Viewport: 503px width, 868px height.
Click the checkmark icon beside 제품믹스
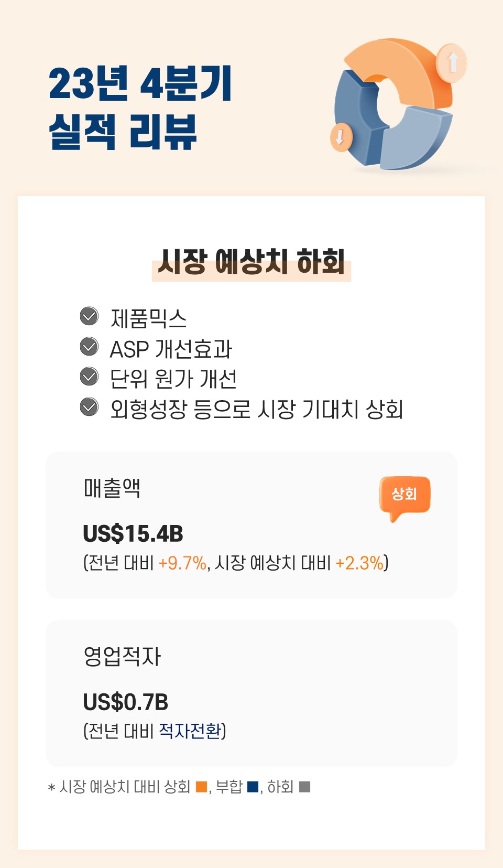[x=89, y=316]
